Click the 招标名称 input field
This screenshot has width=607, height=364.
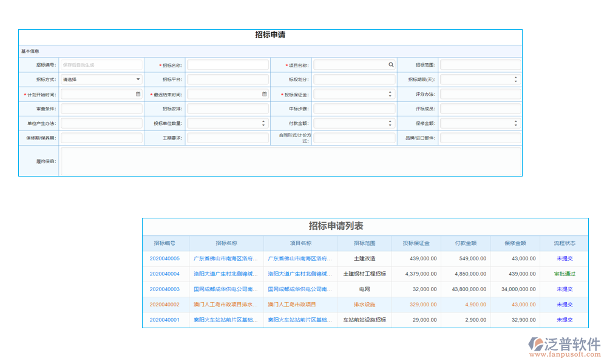click(228, 64)
